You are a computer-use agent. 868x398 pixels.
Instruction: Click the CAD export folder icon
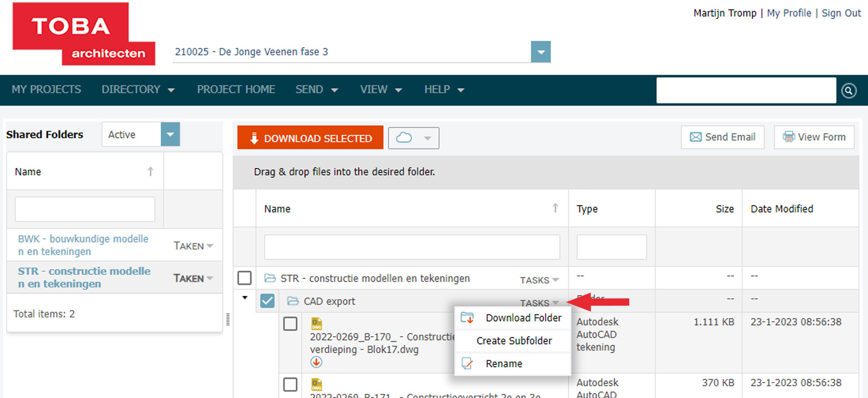click(x=293, y=301)
